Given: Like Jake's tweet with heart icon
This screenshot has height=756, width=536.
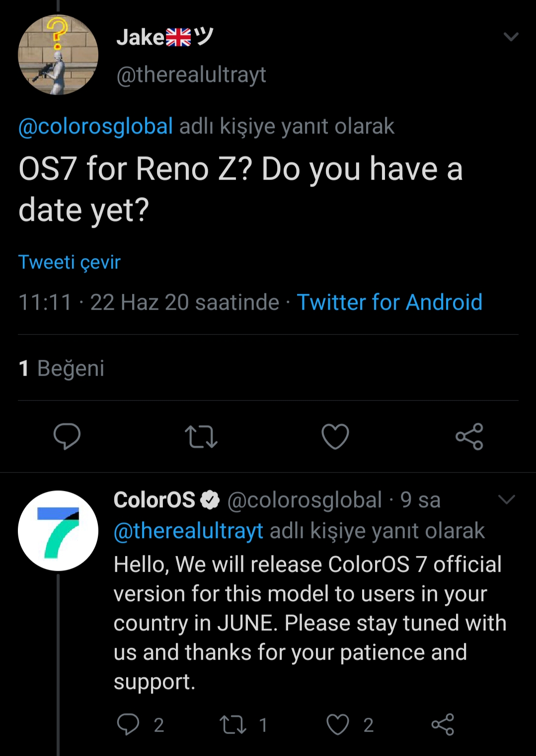Looking at the screenshot, I should click(335, 436).
